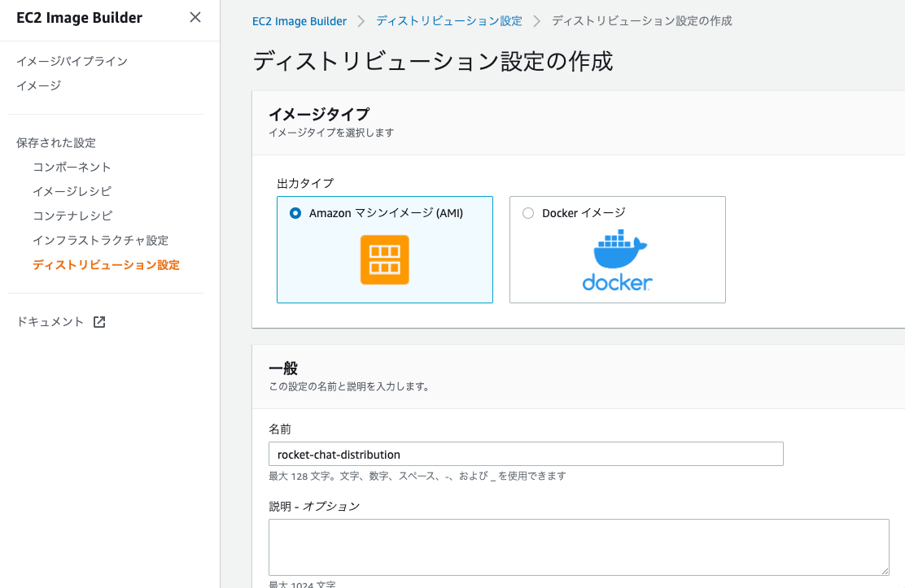Screen dimensions: 905x588
Task: Click the 名前 input field
Action: pos(526,454)
